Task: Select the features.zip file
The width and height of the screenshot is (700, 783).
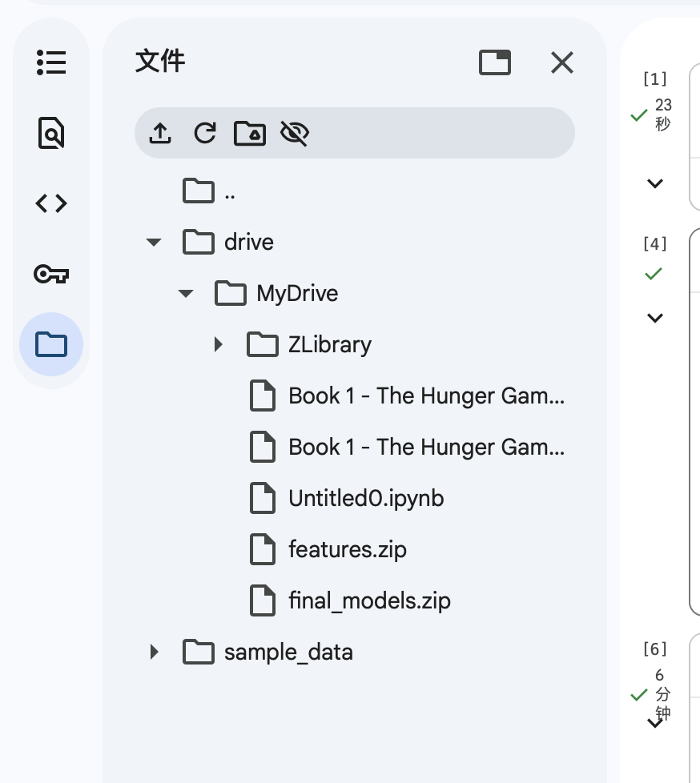Action: (347, 550)
